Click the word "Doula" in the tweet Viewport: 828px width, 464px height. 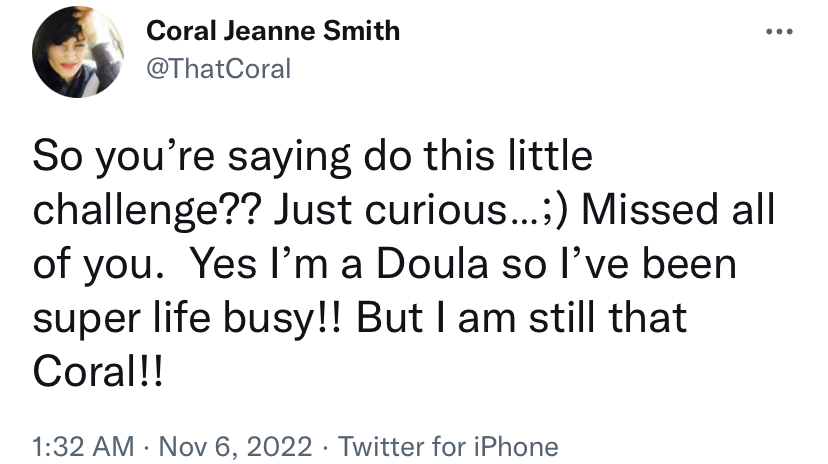(x=432, y=264)
